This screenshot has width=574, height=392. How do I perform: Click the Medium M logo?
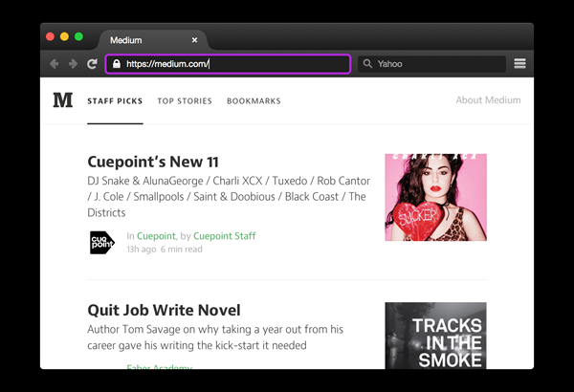pos(62,100)
